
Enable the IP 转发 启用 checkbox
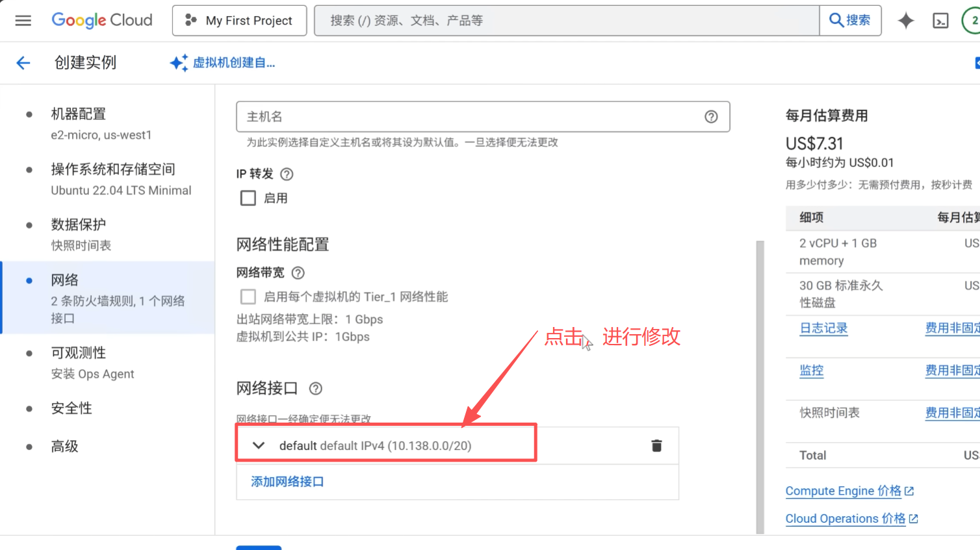coord(248,198)
